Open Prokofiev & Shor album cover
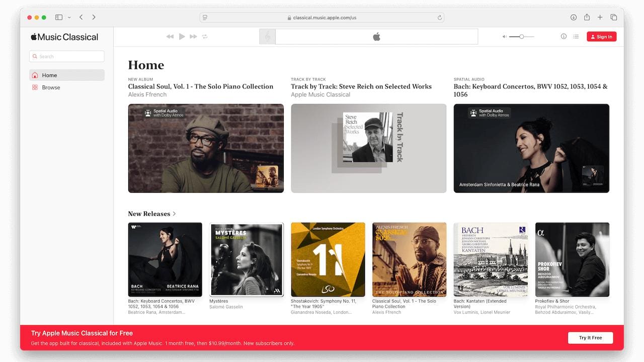This screenshot has width=644, height=362. click(x=572, y=259)
